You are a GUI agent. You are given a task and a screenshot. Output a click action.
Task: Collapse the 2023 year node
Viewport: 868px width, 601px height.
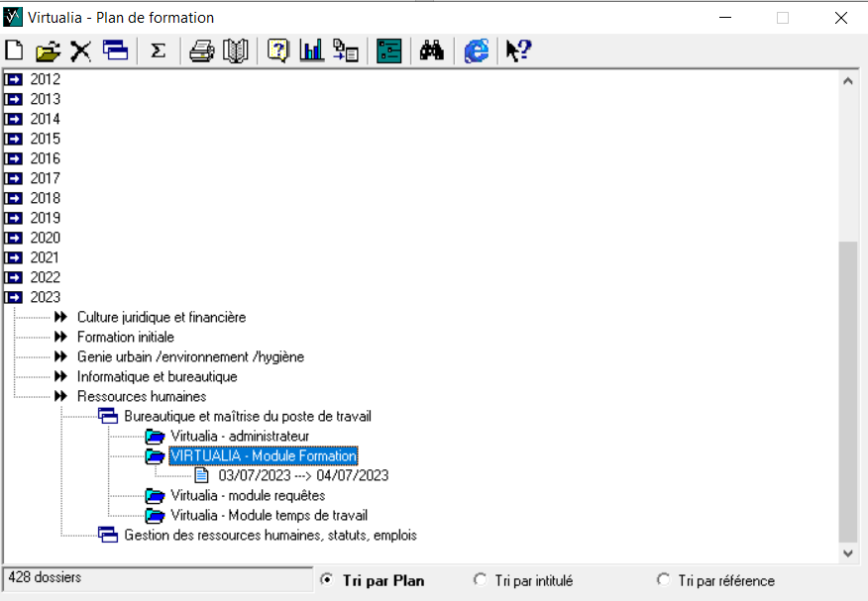point(15,297)
